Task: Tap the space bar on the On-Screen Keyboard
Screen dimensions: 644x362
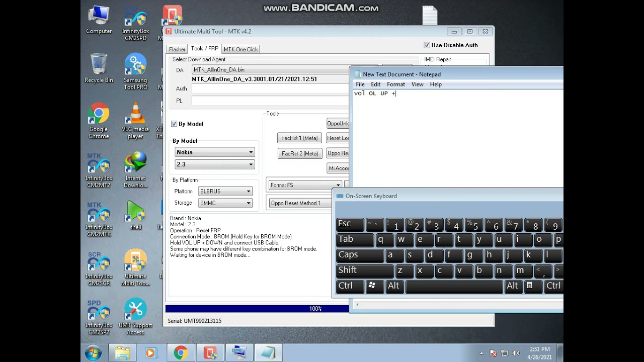Action: point(454,287)
